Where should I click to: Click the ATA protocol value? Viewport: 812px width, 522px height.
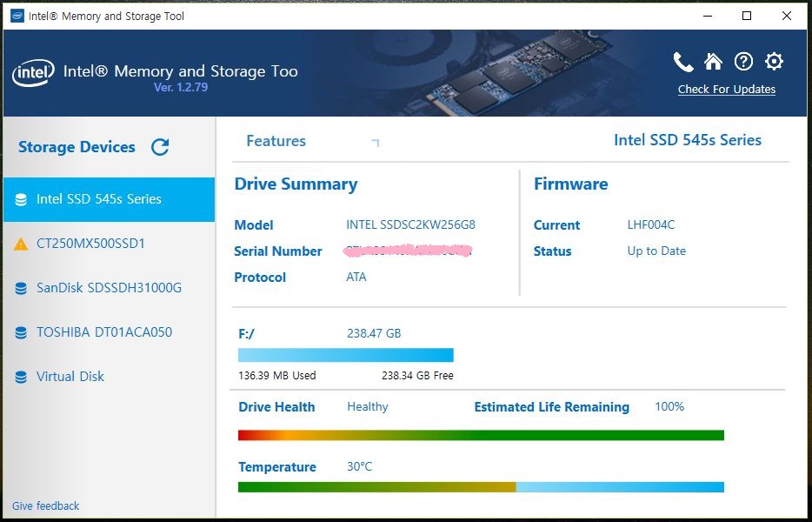pos(356,277)
